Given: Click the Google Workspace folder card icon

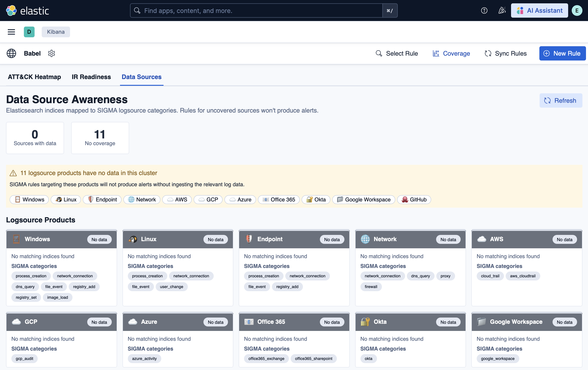Looking at the screenshot, I should tap(482, 322).
